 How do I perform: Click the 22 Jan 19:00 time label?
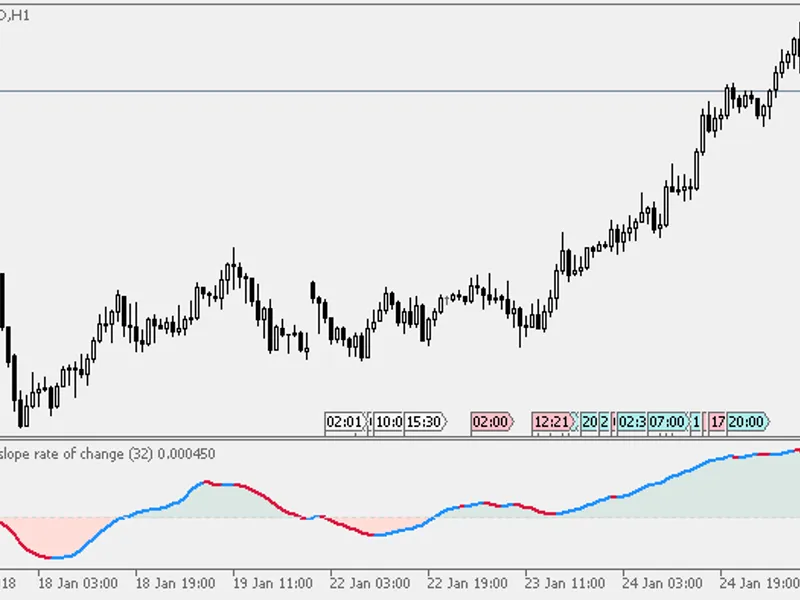tap(467, 583)
